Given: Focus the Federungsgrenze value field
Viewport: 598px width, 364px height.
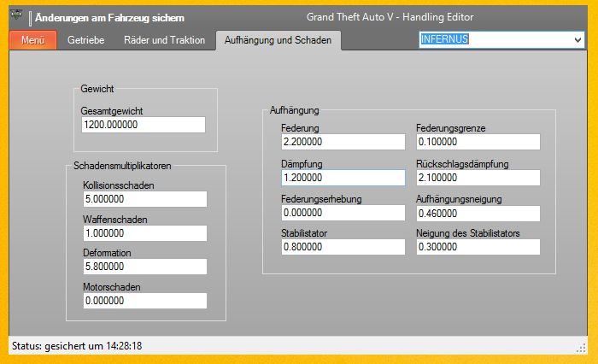Looking at the screenshot, I should click(478, 143).
